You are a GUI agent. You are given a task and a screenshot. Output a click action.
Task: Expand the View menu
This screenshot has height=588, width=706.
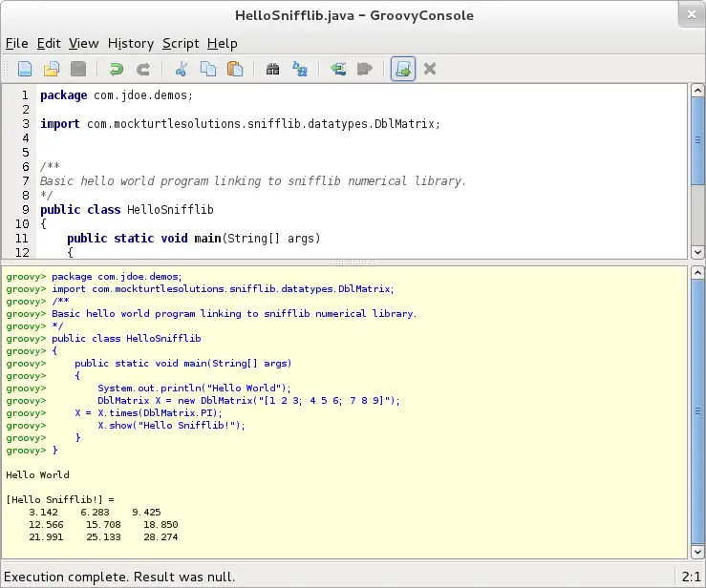point(83,43)
